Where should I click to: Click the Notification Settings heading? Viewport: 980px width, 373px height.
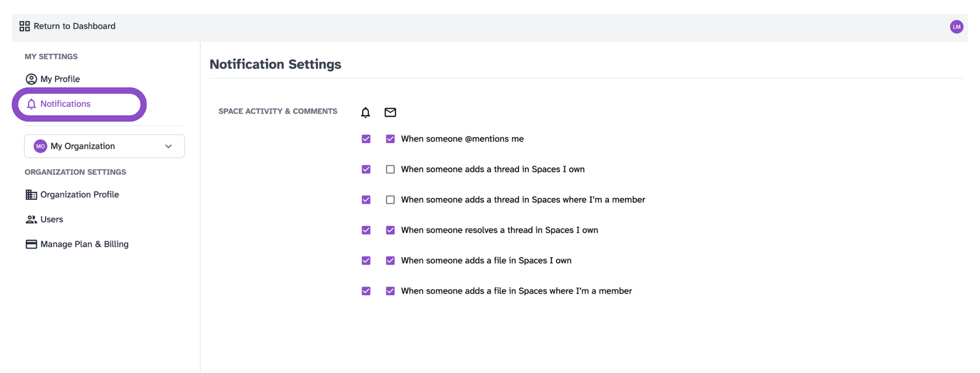[275, 64]
